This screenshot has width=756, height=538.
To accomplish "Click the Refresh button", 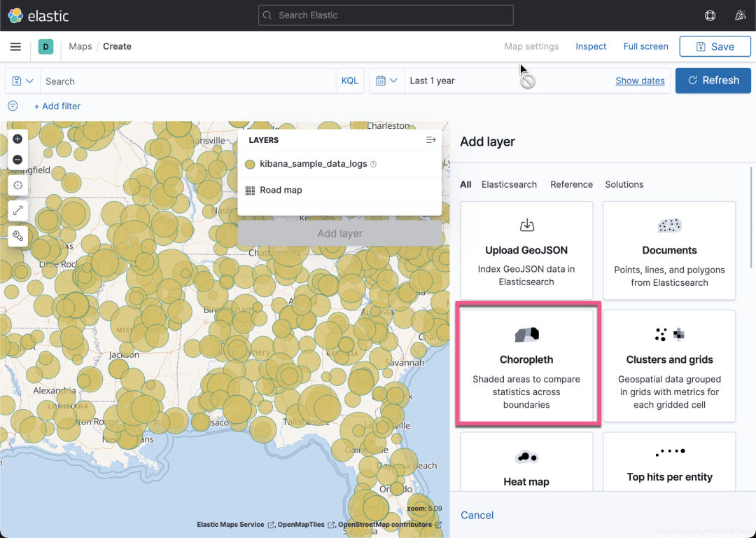I will pos(713,81).
